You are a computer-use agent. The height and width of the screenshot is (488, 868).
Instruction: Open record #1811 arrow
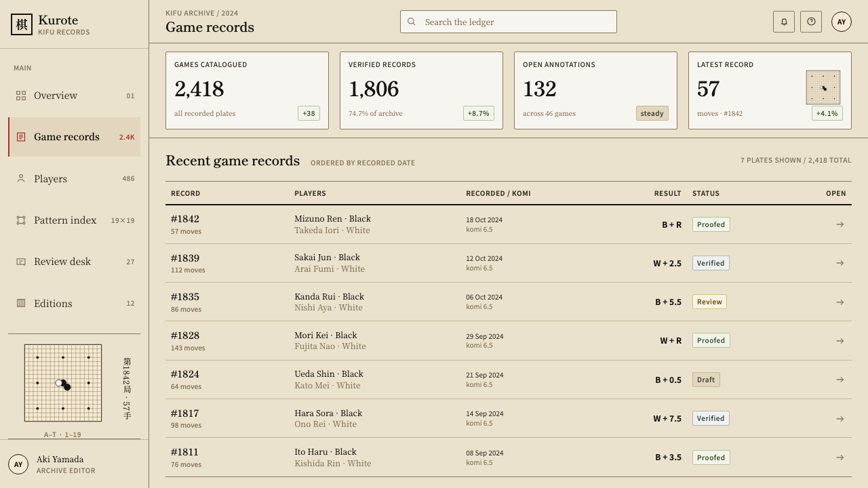[x=840, y=457]
